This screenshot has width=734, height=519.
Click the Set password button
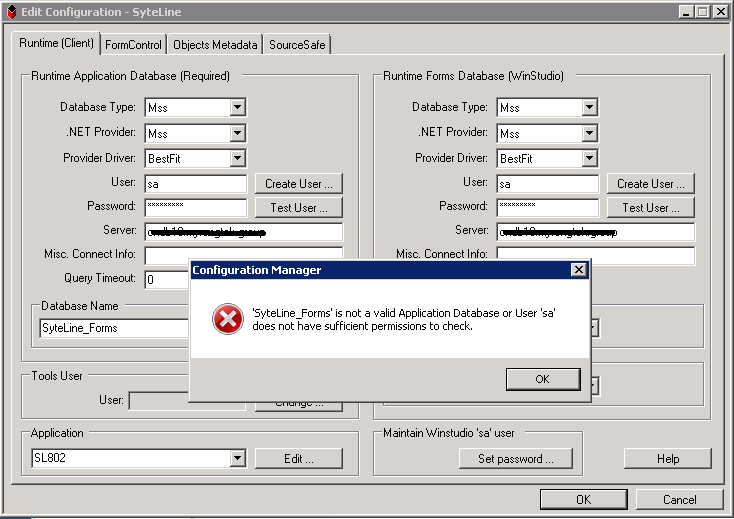pos(515,459)
